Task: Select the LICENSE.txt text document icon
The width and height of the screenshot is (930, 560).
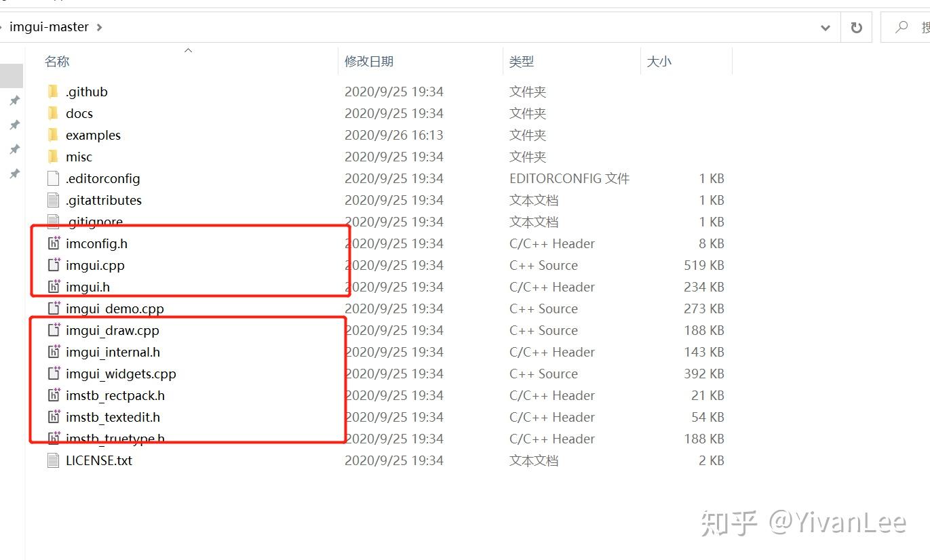Action: coord(54,460)
